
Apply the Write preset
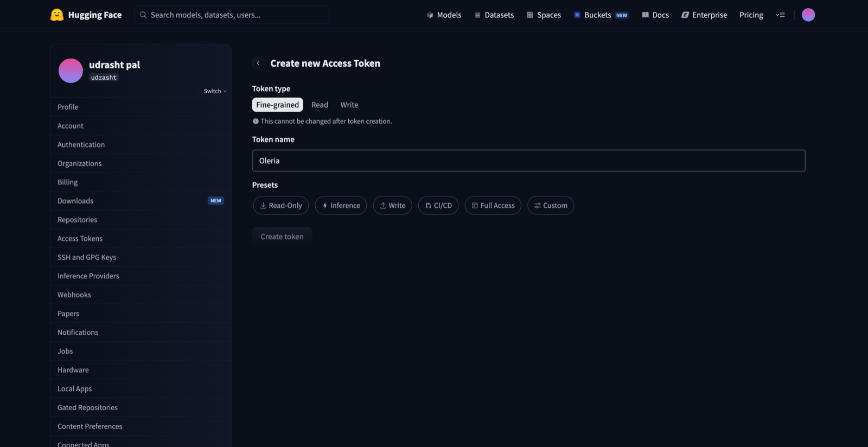(393, 205)
